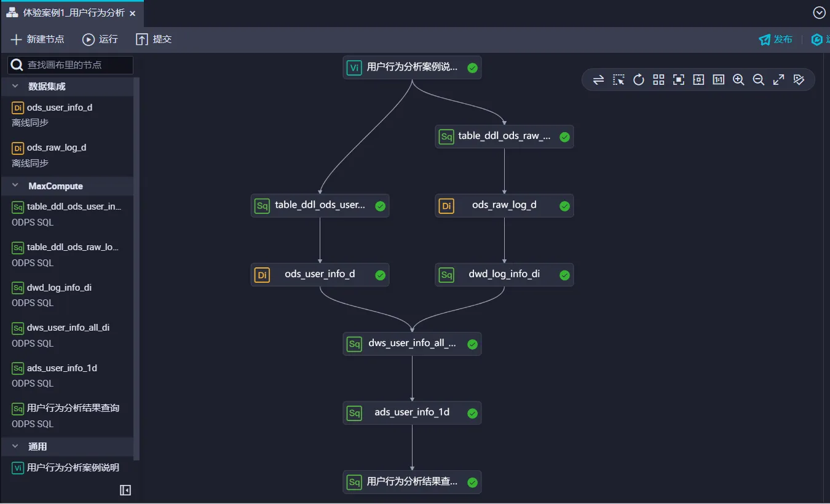Focus the 查找画布里的节点 search field
This screenshot has height=504, width=830.
click(x=70, y=65)
